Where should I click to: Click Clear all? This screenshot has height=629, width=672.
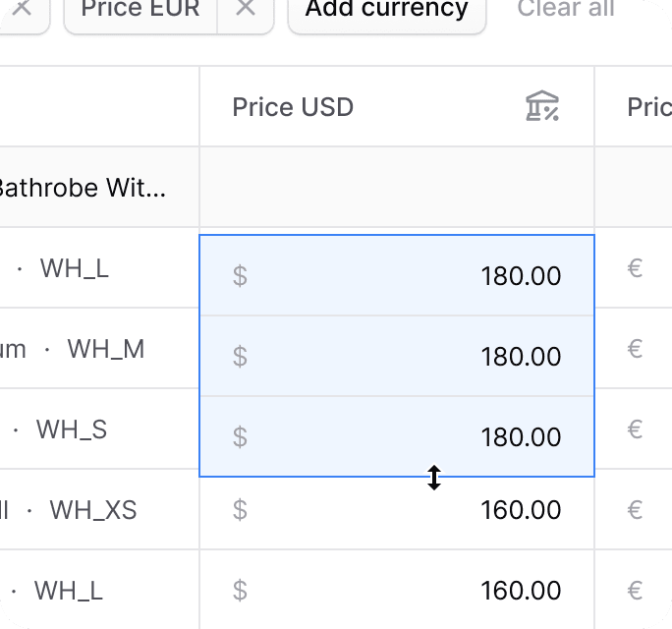pyautogui.click(x=566, y=8)
